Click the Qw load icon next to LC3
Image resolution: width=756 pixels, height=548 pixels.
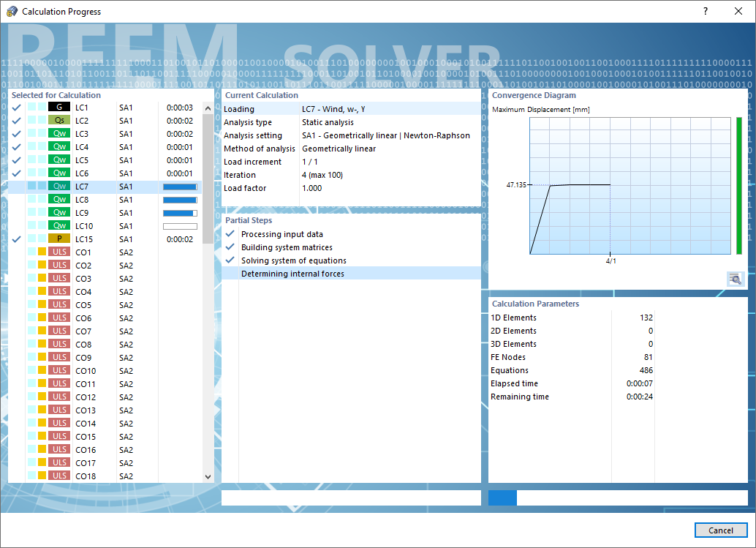pyautogui.click(x=60, y=133)
